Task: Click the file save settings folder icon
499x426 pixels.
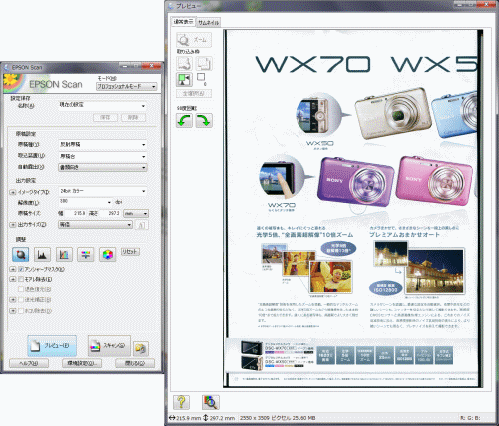Action: (141, 348)
